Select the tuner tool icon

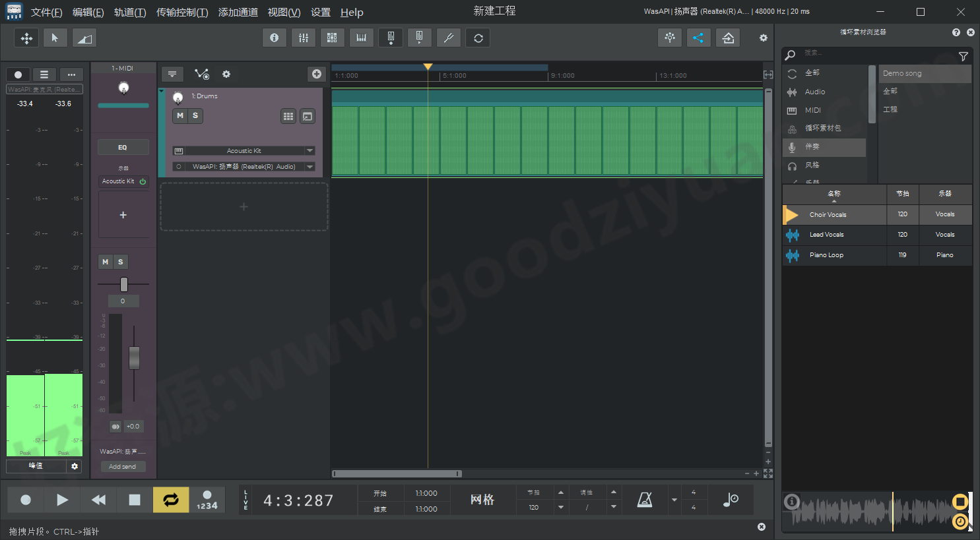[449, 38]
